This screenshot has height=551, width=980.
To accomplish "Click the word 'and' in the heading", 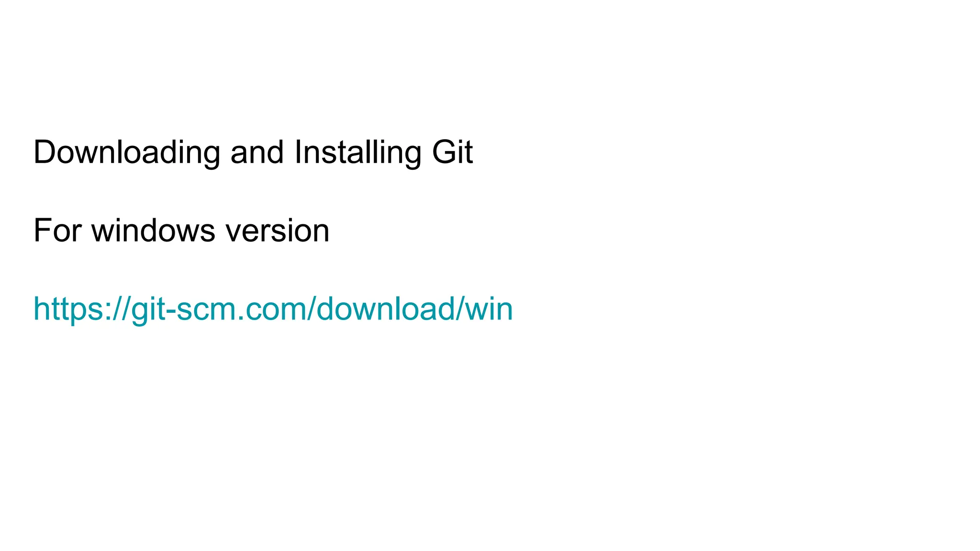I will tap(257, 152).
